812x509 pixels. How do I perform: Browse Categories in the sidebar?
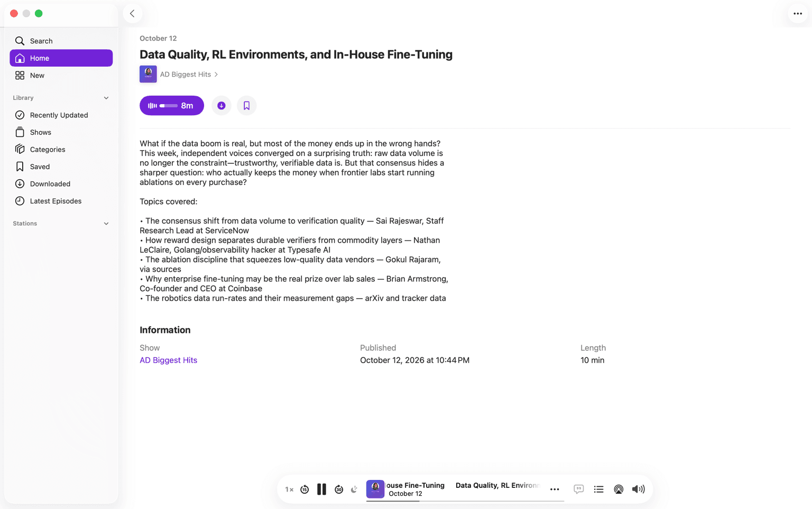point(61,149)
